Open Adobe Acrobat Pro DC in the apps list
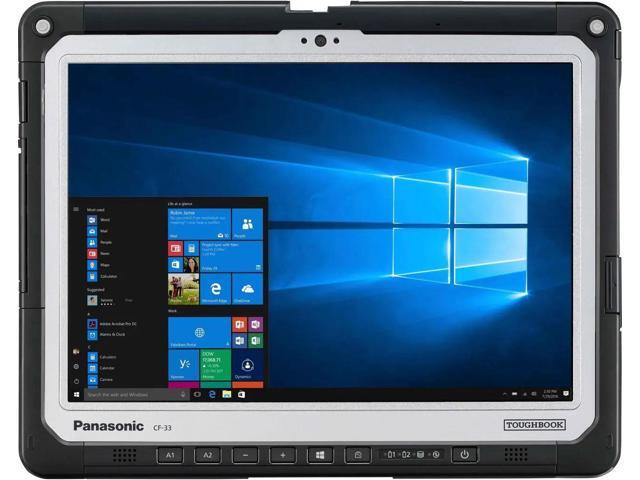This screenshot has width=640, height=480. click(x=112, y=324)
